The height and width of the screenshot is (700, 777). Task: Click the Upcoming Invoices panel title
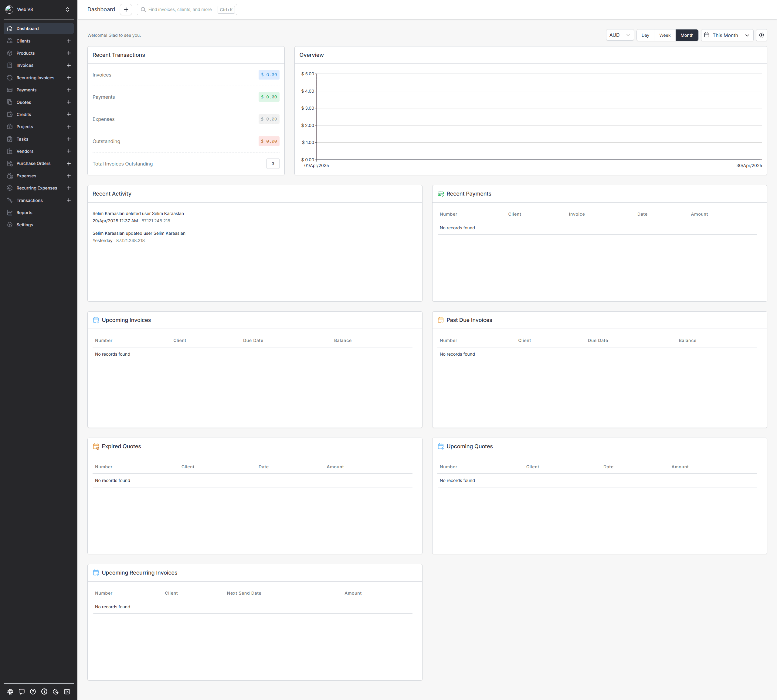point(126,320)
